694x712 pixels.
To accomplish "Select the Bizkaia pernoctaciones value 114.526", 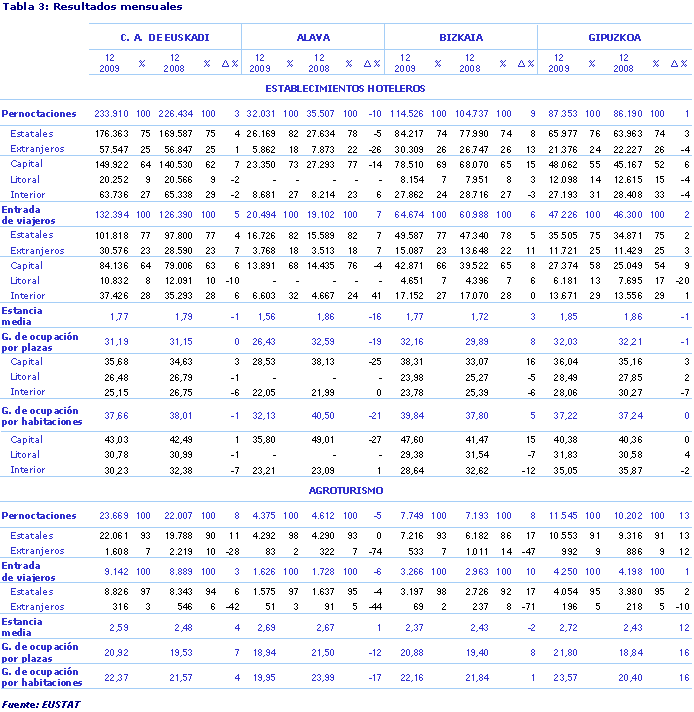I will coord(408,114).
